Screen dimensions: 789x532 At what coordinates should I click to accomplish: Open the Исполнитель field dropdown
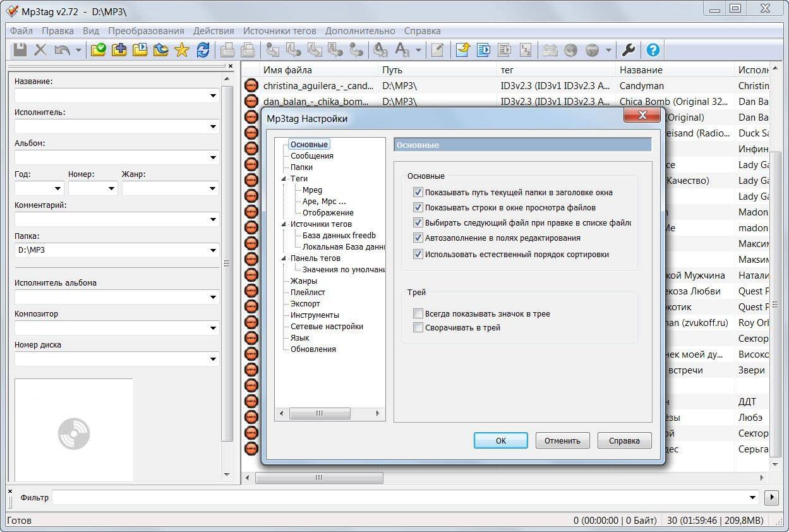(213, 127)
